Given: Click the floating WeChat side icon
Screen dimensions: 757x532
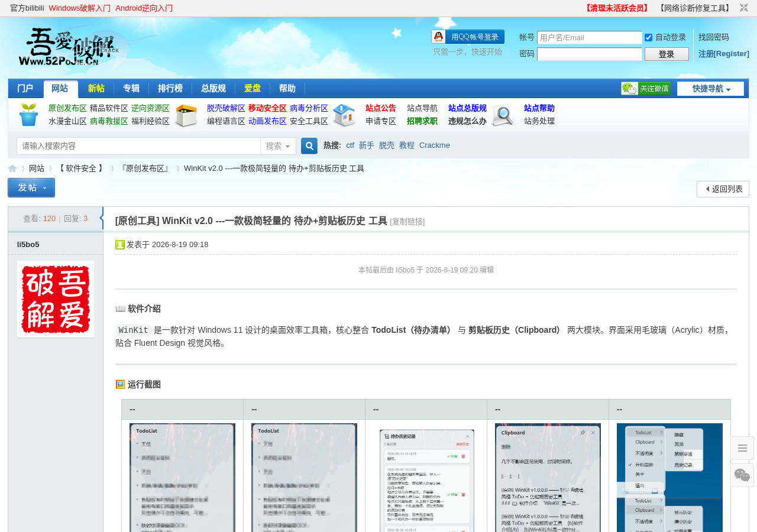Looking at the screenshot, I should tap(742, 475).
